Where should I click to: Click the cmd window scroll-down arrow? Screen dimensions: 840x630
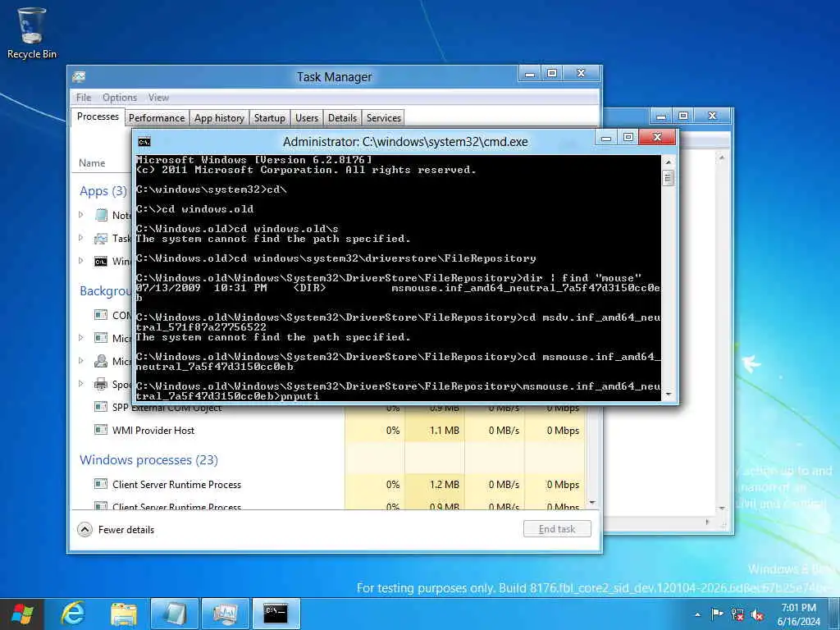668,395
